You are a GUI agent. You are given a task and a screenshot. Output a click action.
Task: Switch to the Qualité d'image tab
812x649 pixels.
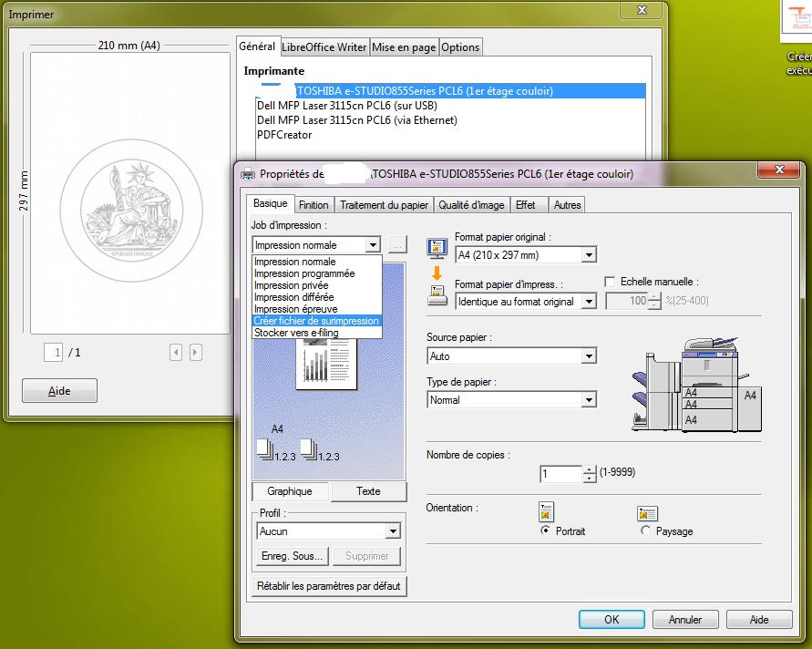click(x=471, y=205)
